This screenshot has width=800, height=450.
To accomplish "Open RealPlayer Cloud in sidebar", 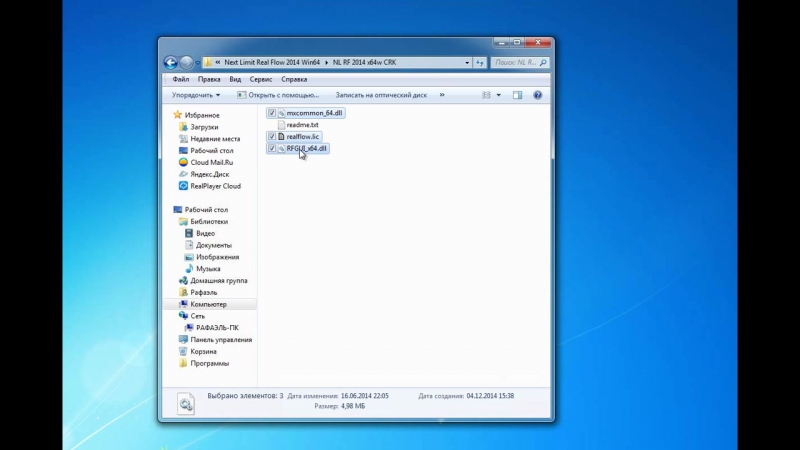I will pos(215,186).
